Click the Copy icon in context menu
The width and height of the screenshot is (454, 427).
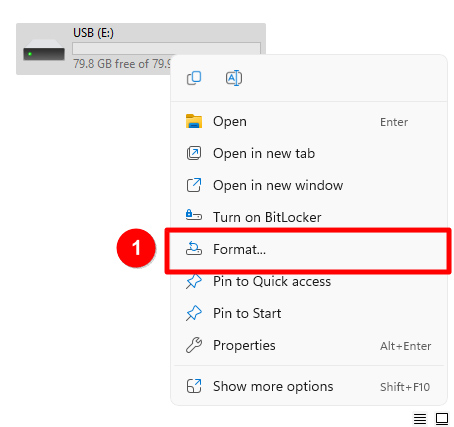(x=194, y=78)
